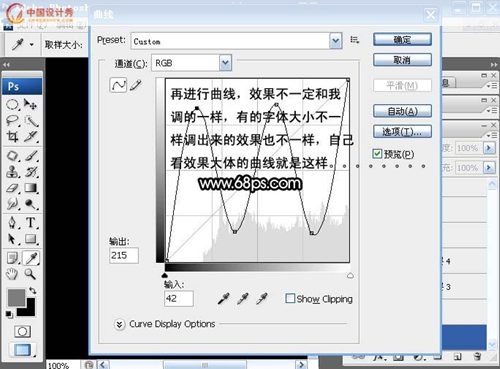
Task: Click the 选项(T)... options button
Action: tap(402, 132)
